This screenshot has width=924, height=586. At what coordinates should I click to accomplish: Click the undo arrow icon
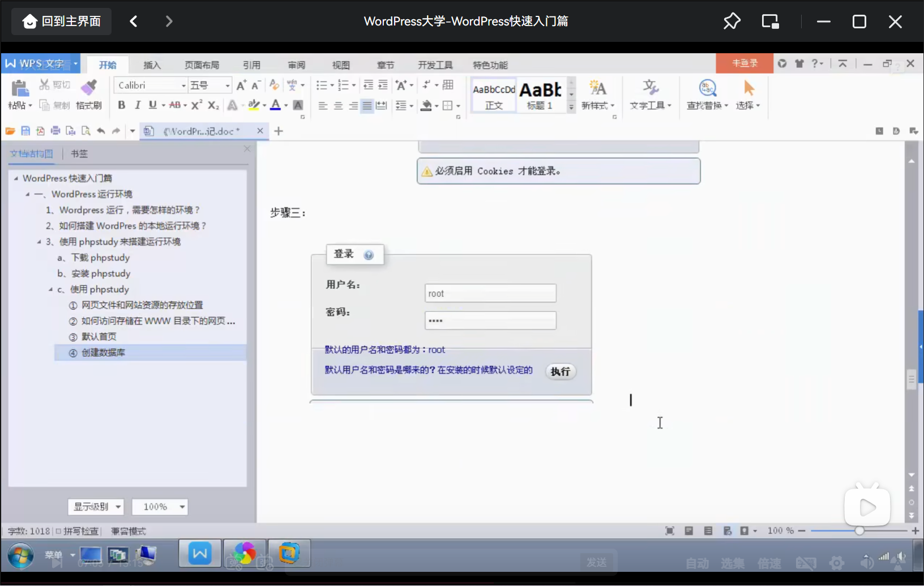(101, 131)
